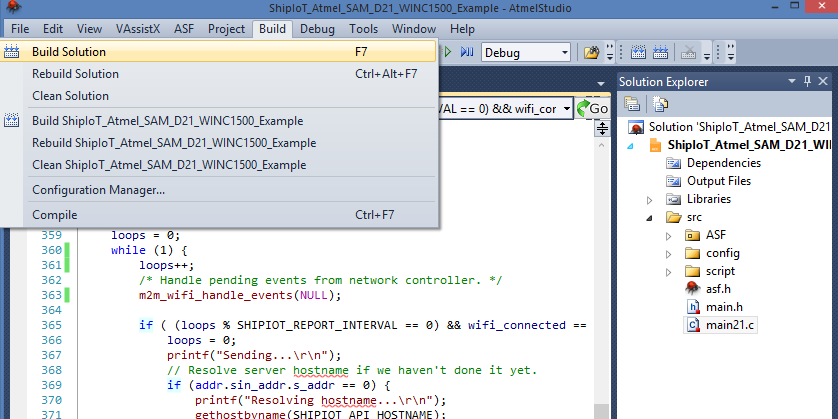Viewport: 838px width, 419px height.
Task: Open the Debug menu
Action: click(x=317, y=28)
